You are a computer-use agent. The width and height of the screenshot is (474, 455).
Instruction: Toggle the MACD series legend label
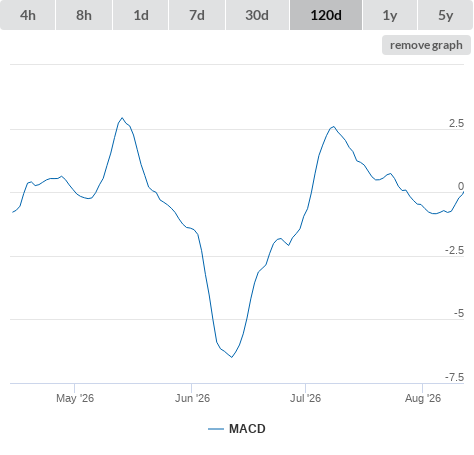point(247,429)
